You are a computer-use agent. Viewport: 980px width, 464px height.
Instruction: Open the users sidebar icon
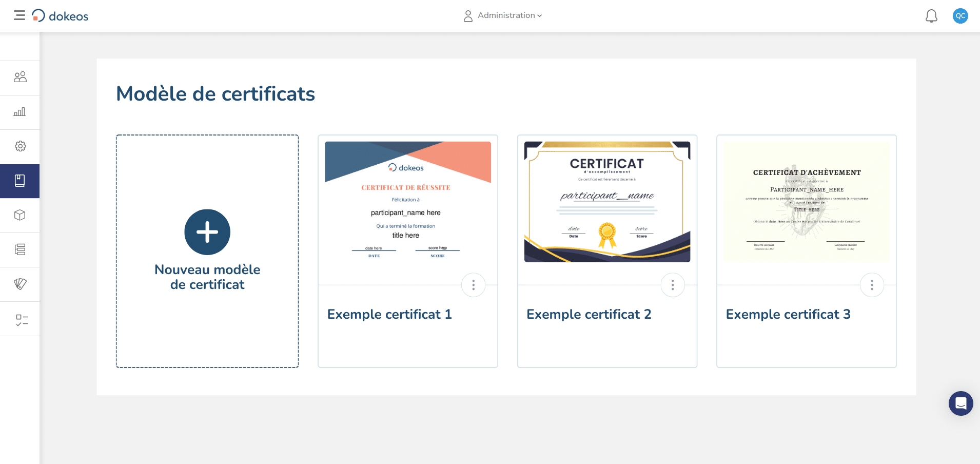tap(20, 78)
